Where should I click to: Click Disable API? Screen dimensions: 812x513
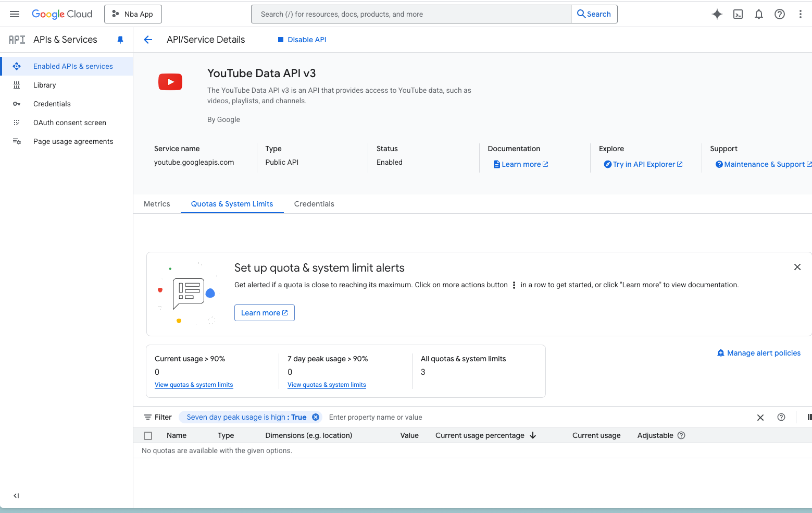click(302, 39)
